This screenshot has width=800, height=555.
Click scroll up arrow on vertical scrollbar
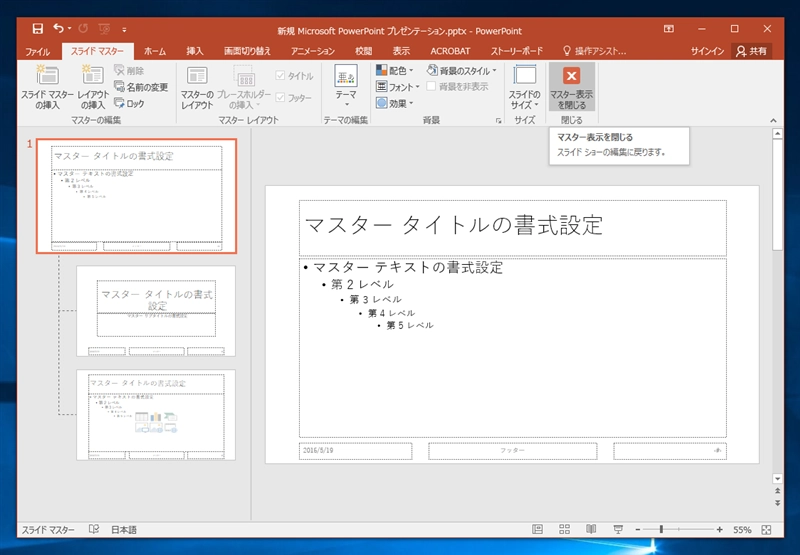coord(778,134)
